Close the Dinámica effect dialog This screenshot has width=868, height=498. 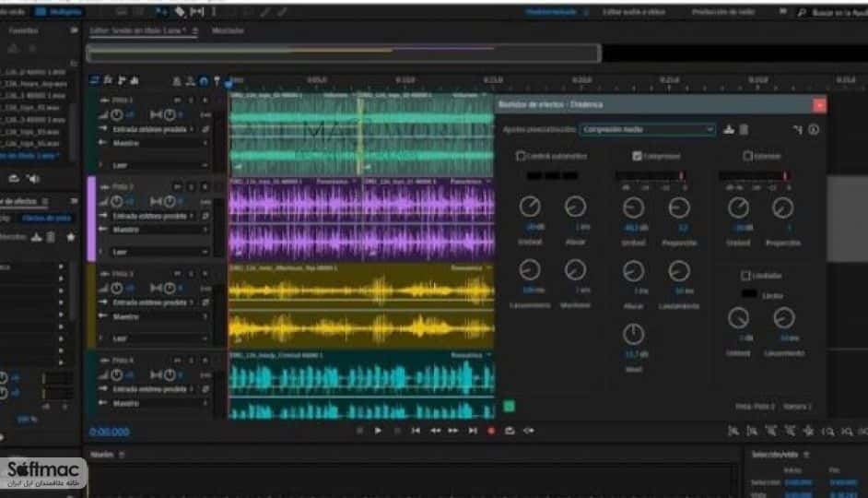[x=819, y=105]
